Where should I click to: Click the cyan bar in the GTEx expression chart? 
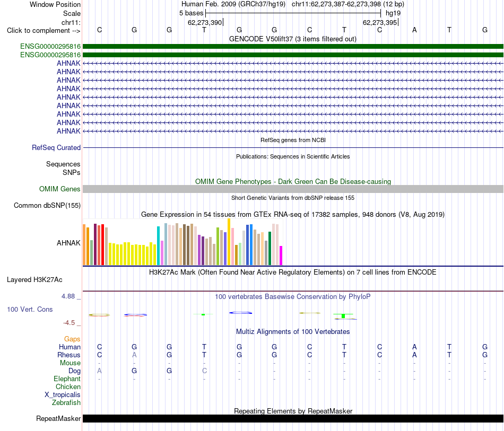tap(158, 245)
